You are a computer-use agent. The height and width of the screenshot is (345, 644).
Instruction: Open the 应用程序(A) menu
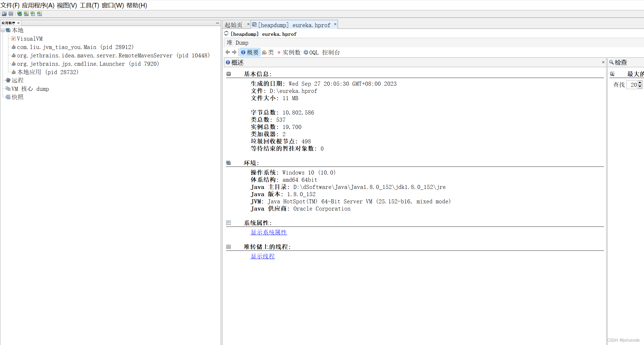pos(38,5)
